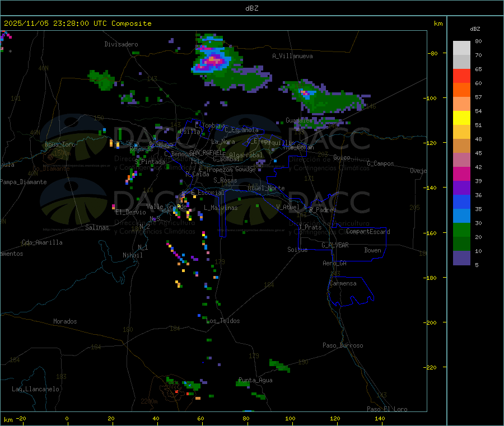Click the Divisadero map label
The width and height of the screenshot is (504, 426).
click(121, 44)
